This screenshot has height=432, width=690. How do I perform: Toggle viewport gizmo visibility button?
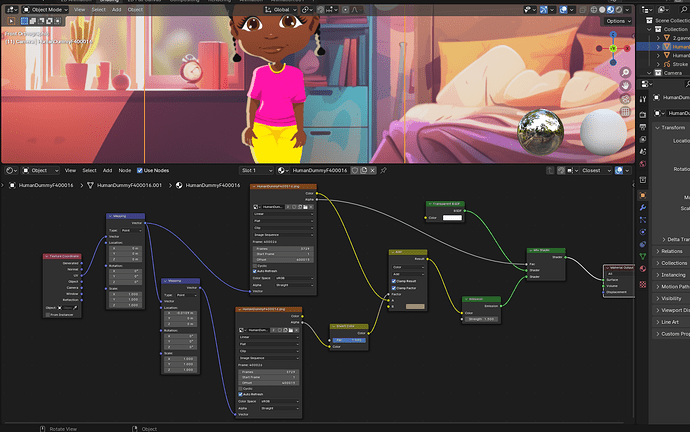coord(544,9)
